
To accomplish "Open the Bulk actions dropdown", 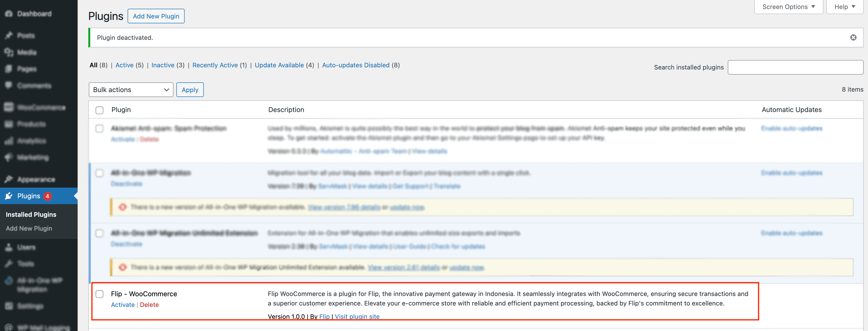I will (131, 90).
